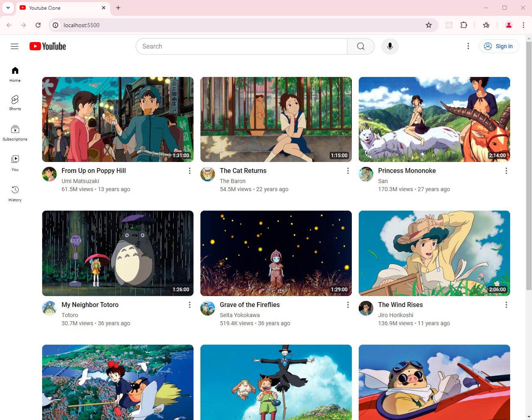
Task: Bookmark this page with star icon
Action: click(429, 25)
